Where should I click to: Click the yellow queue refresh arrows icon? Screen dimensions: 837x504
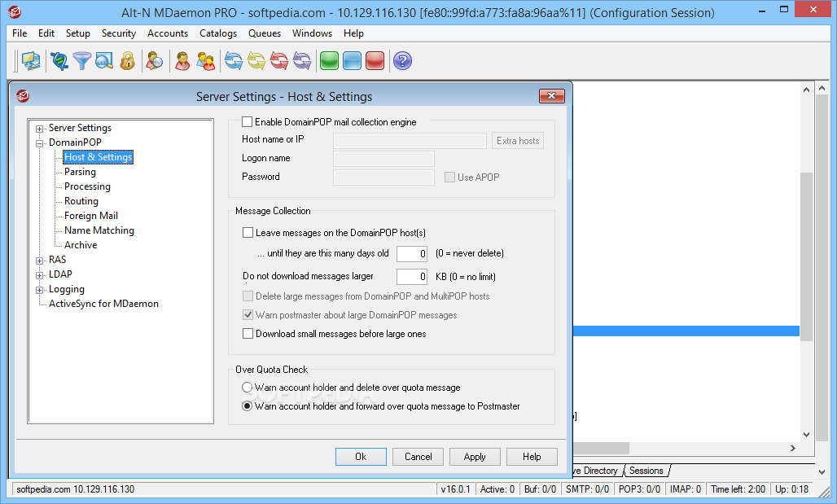click(x=256, y=61)
